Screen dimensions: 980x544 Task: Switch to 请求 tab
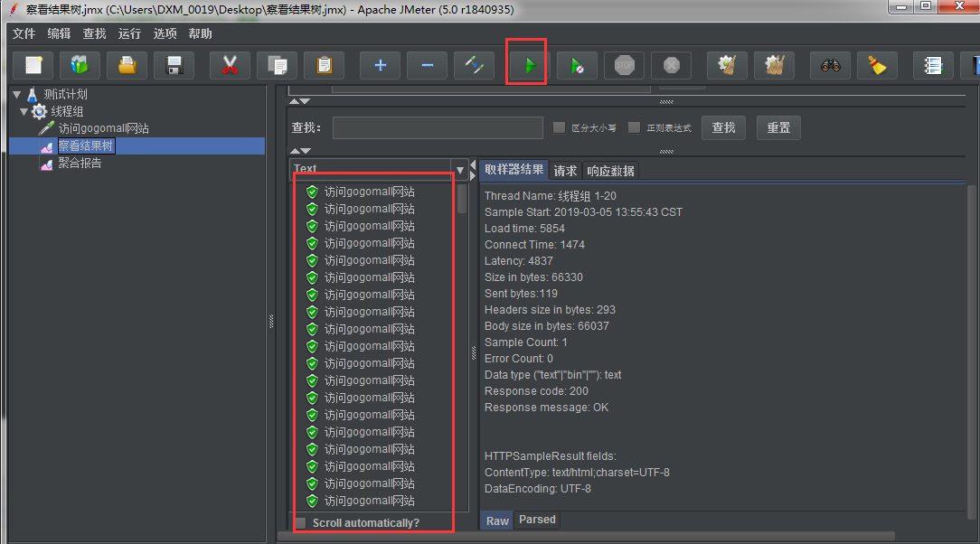pos(565,171)
